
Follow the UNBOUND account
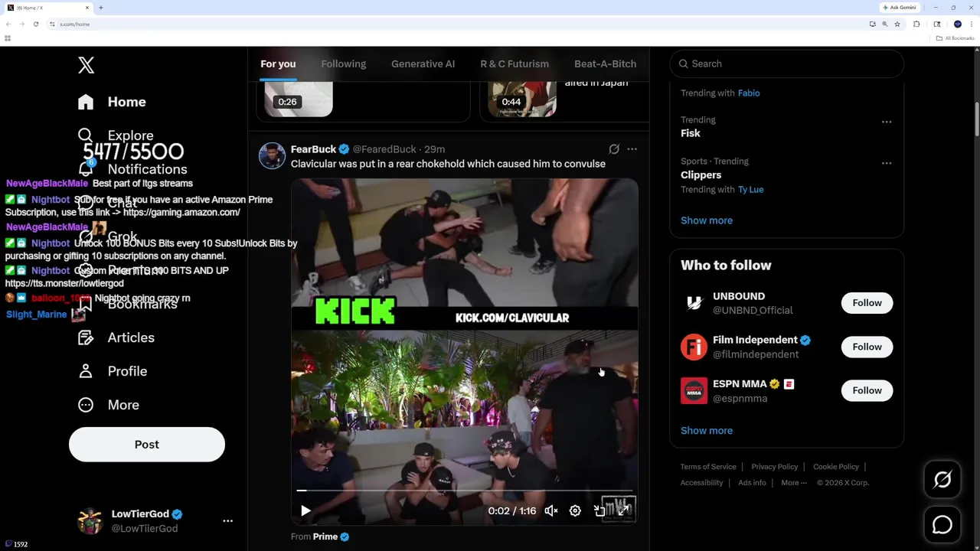coord(867,303)
